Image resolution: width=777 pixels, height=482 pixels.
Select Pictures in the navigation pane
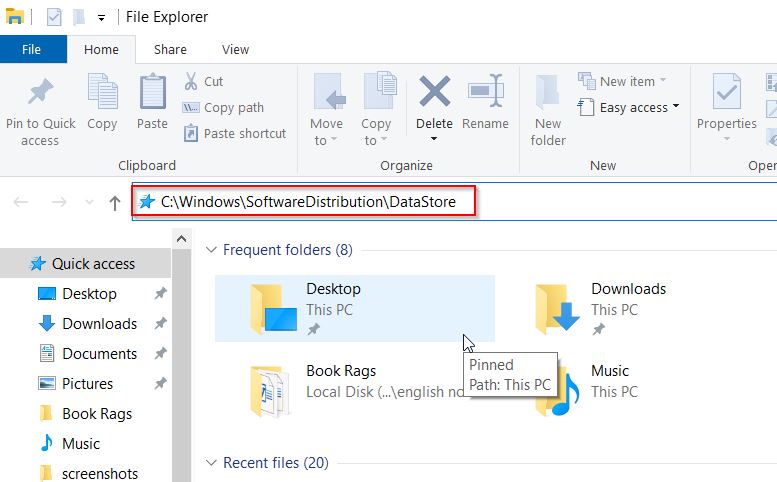click(x=87, y=383)
